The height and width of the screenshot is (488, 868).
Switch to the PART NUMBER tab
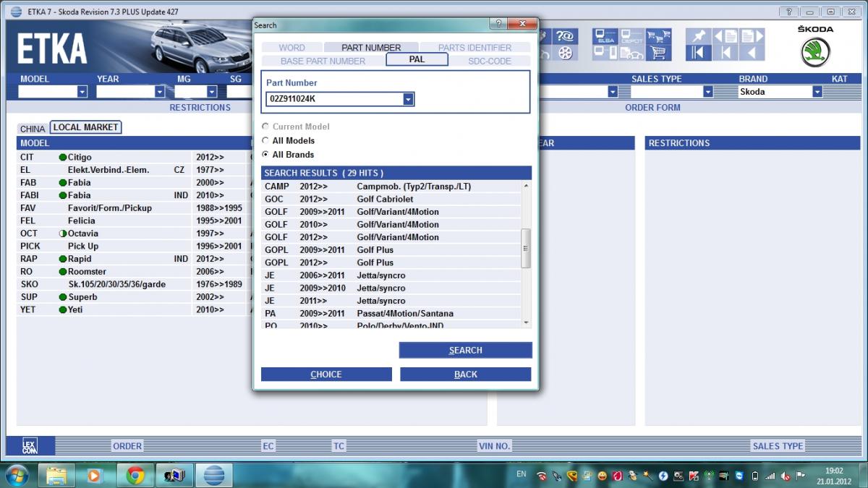coord(371,48)
